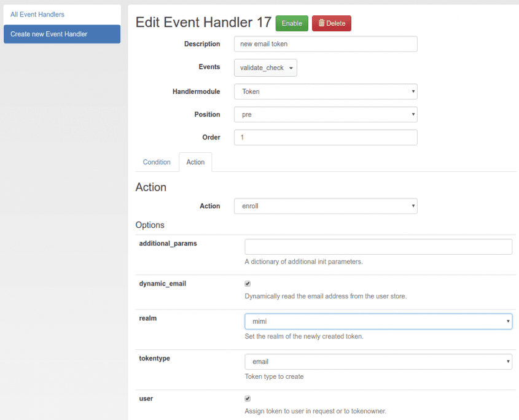Image resolution: width=519 pixels, height=420 pixels.
Task: Expand the Handlermodule Token dropdown
Action: point(326,91)
